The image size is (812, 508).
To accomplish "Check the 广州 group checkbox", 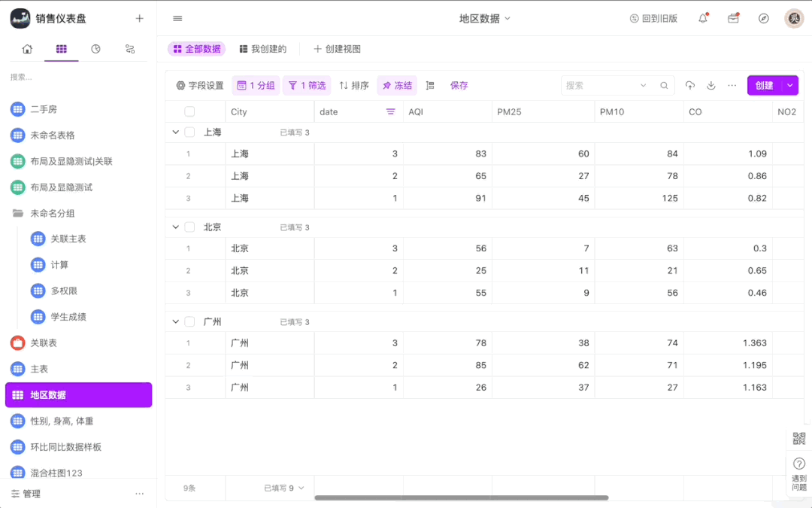I will point(189,322).
